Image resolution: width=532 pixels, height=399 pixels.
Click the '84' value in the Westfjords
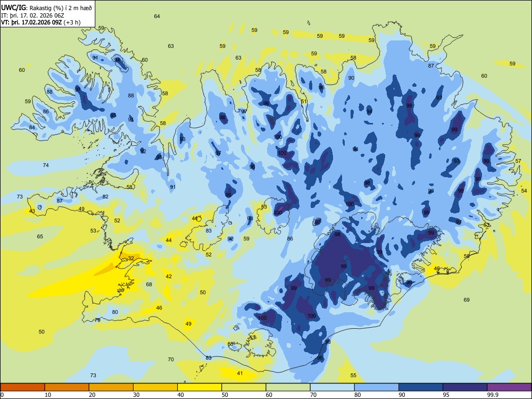(32, 128)
